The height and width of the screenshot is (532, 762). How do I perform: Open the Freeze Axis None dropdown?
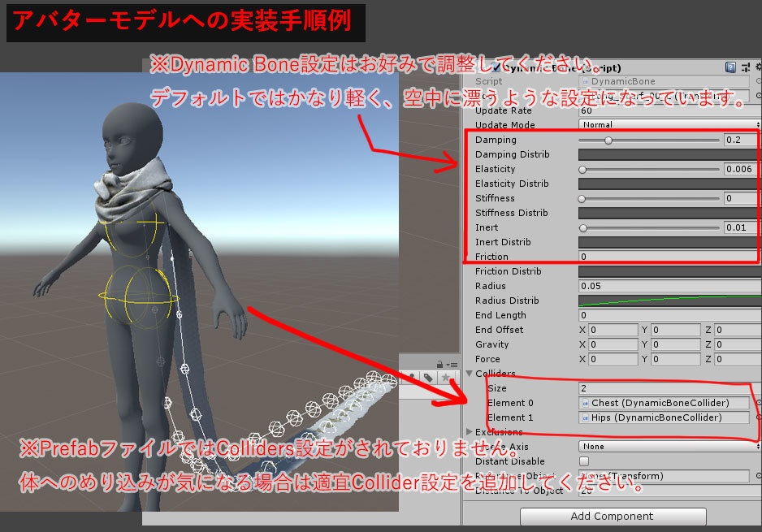669,446
